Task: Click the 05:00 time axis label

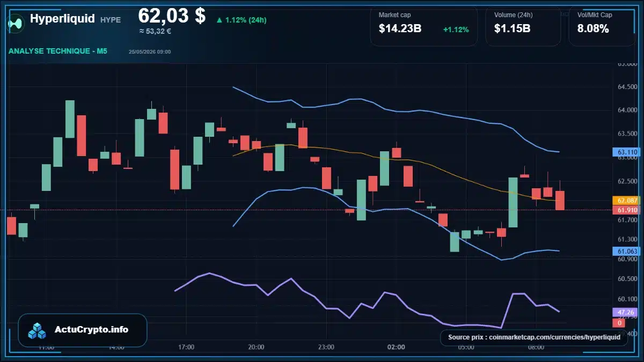Action: [466, 347]
